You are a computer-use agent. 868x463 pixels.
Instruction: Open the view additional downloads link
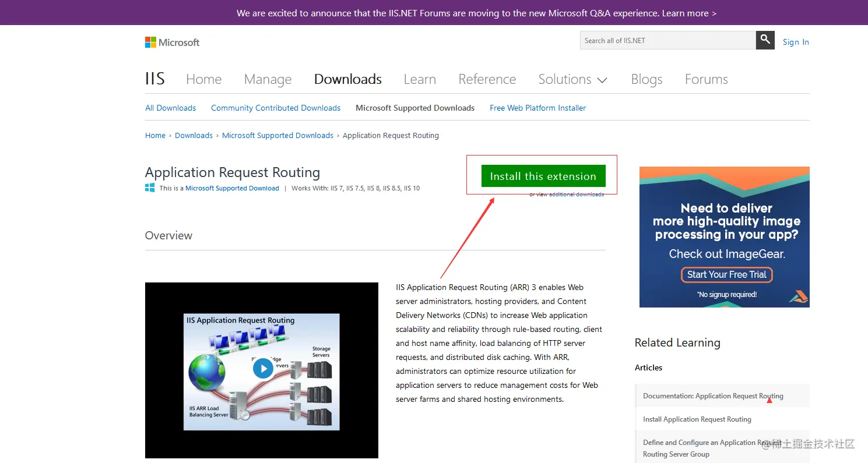[x=577, y=195]
